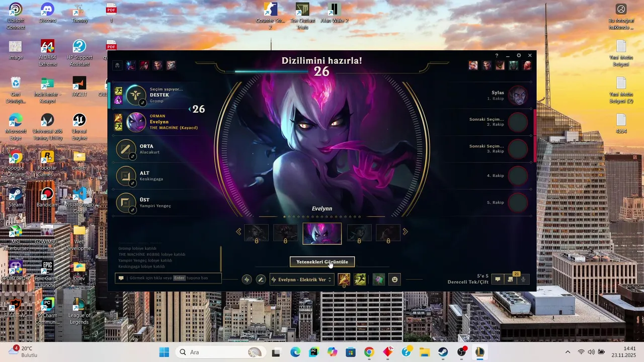Open Epic Games Launcher desktop icon

47,275
